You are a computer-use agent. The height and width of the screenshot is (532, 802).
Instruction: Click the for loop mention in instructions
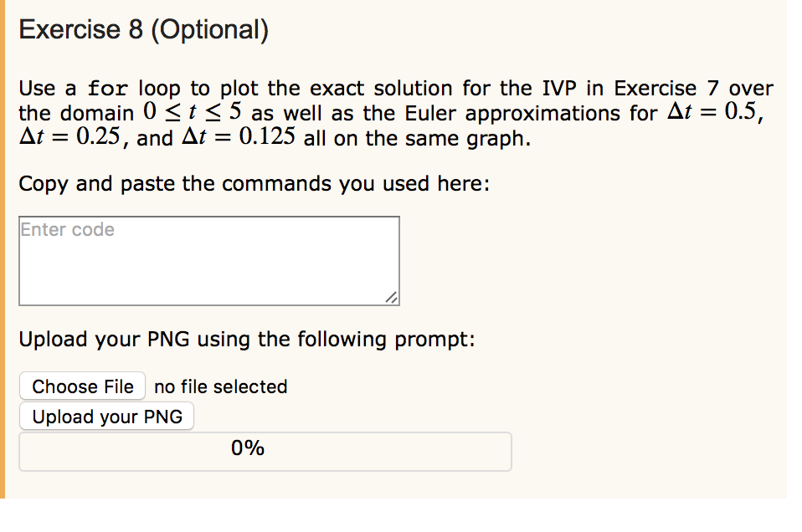click(x=108, y=88)
